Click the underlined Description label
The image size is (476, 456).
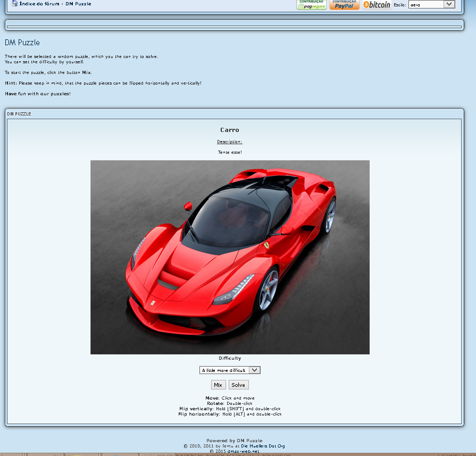[x=230, y=142]
